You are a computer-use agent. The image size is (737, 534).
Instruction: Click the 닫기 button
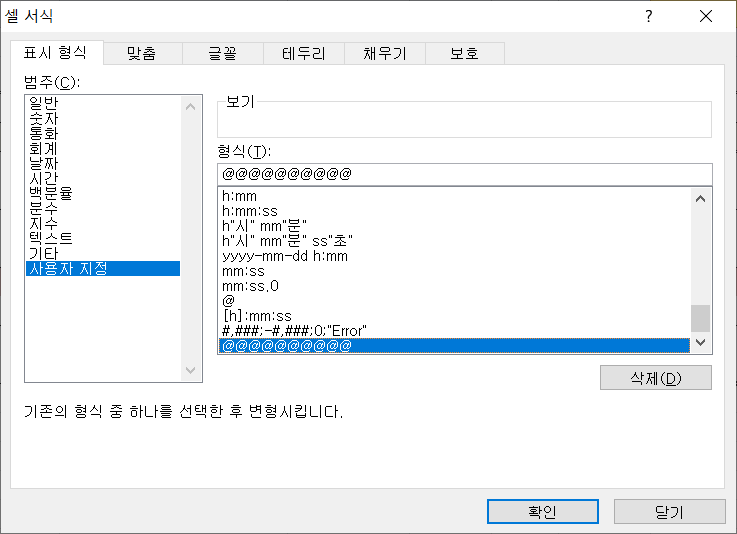pos(670,511)
